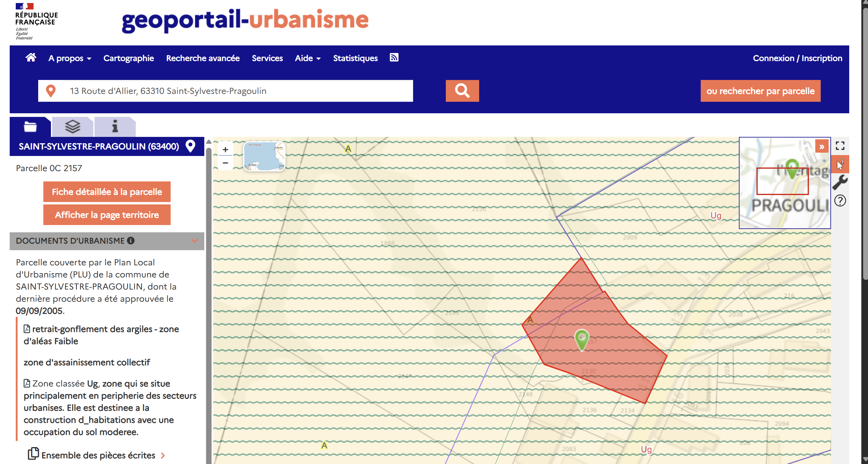Collapse the Documents d'urbanisme section
Screen dimensions: 868x464
(x=195, y=241)
